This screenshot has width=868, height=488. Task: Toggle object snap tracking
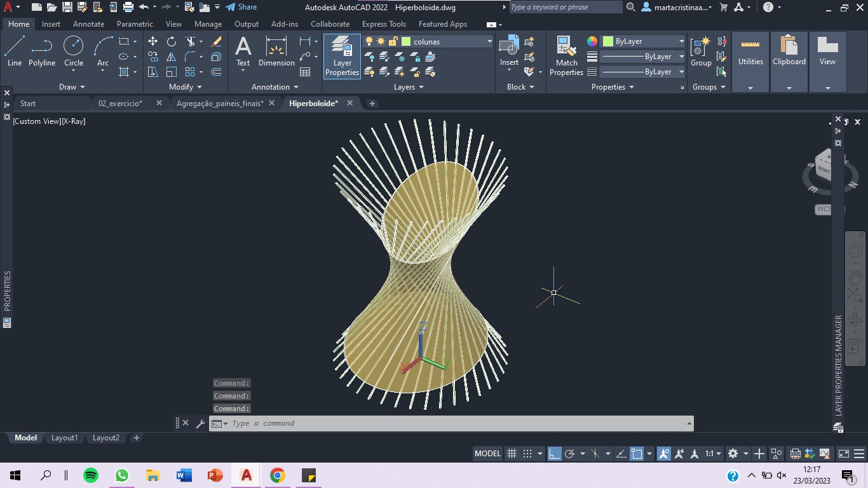pyautogui.click(x=621, y=454)
